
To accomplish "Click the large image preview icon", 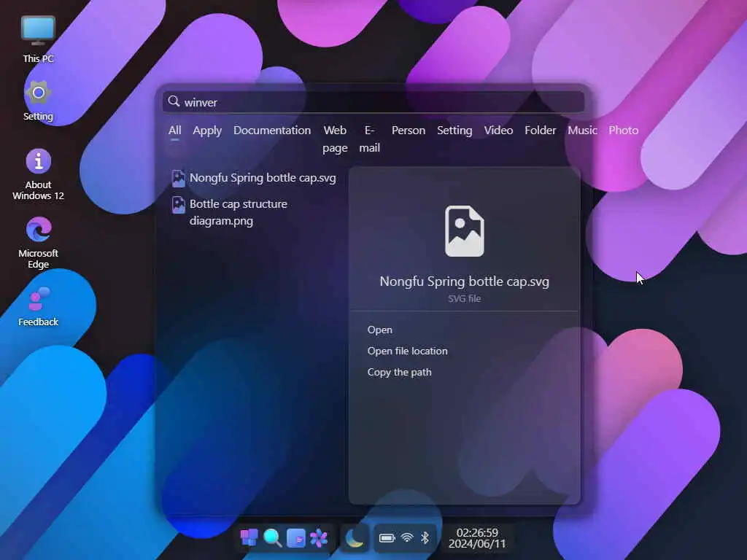I will click(465, 231).
